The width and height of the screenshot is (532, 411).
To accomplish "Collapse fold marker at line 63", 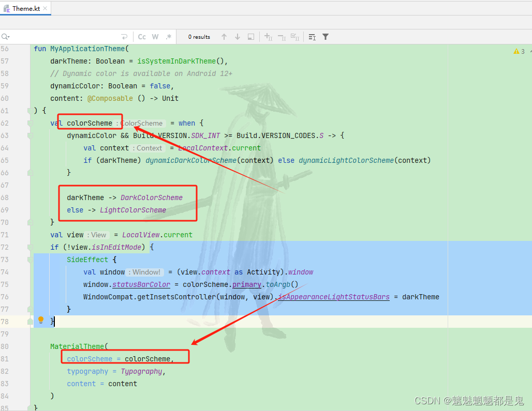I will tap(30, 135).
